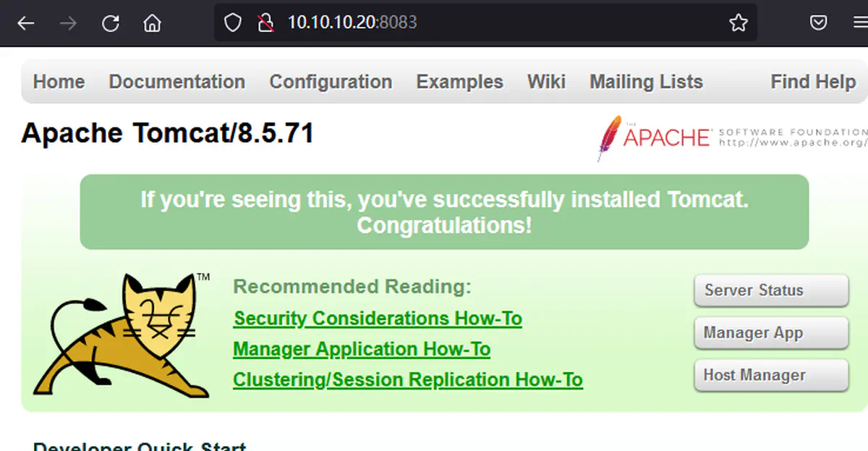Open the Wiki navigation item
Image resolution: width=868 pixels, height=451 pixels.
click(x=546, y=82)
